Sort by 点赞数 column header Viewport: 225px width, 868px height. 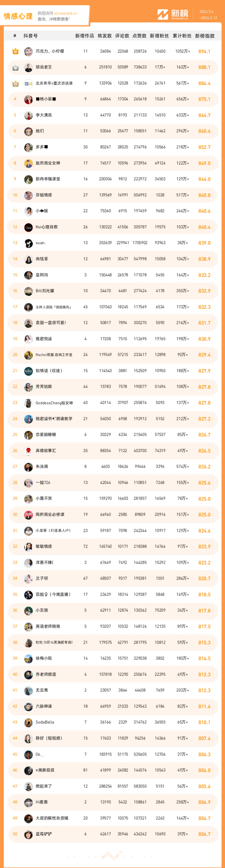(x=140, y=36)
